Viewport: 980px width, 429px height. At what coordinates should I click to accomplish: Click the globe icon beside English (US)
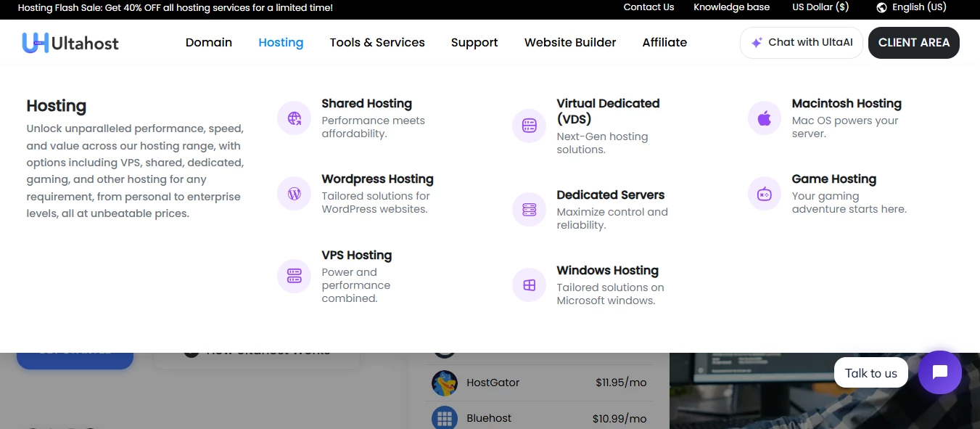(x=882, y=7)
